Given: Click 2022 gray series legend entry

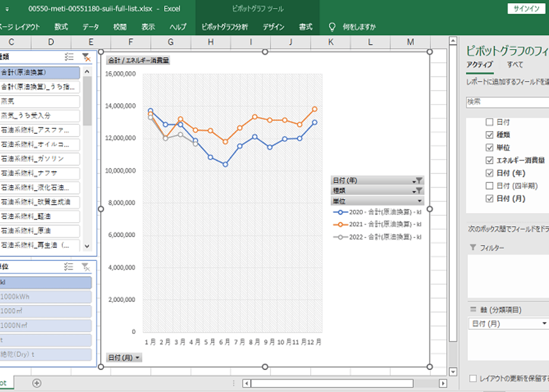Looking at the screenshot, I should pyautogui.click(x=377, y=237).
